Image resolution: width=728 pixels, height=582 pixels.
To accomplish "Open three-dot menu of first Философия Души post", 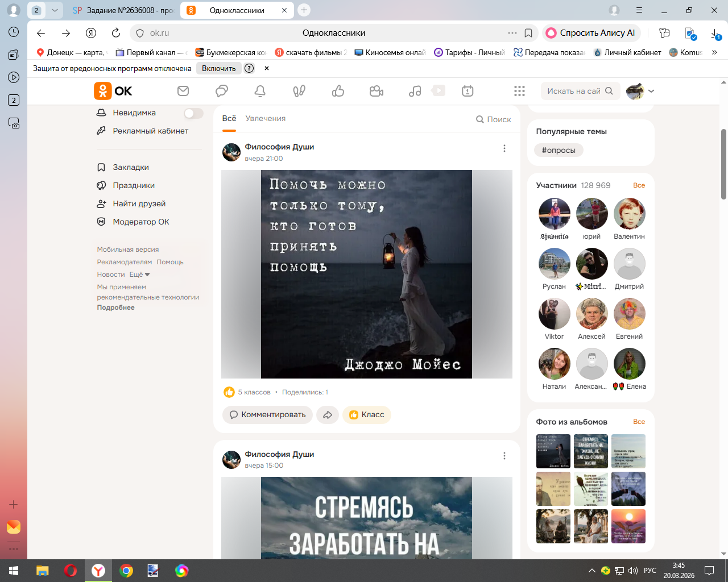I will pyautogui.click(x=504, y=148).
